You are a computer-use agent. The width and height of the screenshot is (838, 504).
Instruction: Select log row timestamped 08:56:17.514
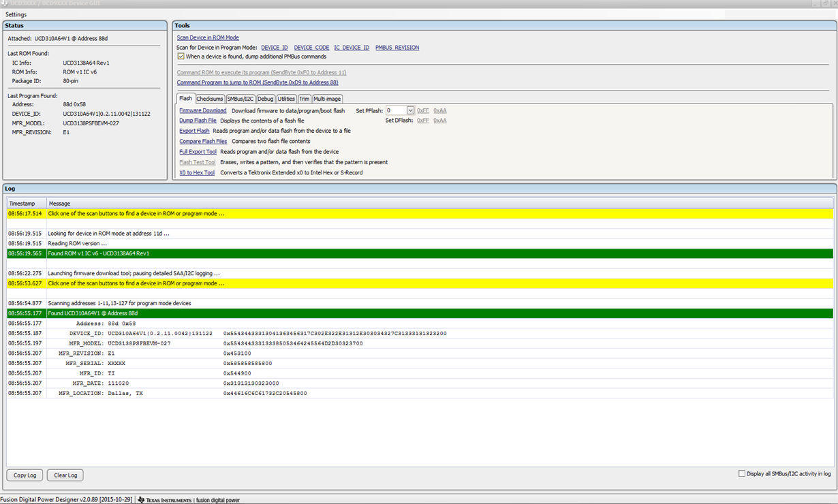(x=420, y=214)
